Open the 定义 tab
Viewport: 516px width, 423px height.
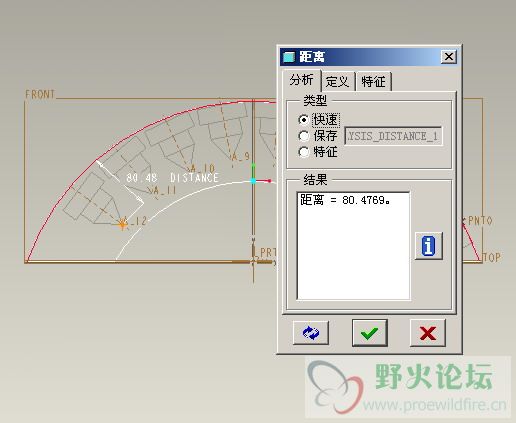click(x=338, y=81)
